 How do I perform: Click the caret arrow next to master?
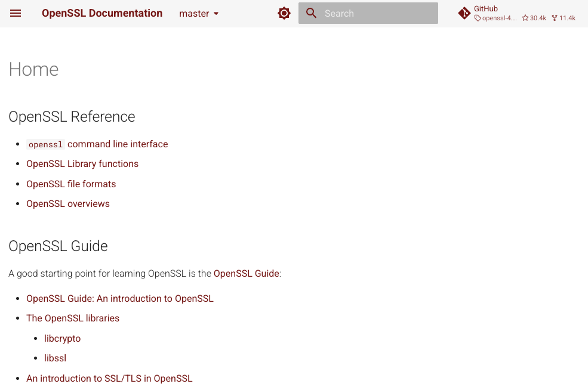click(x=216, y=14)
